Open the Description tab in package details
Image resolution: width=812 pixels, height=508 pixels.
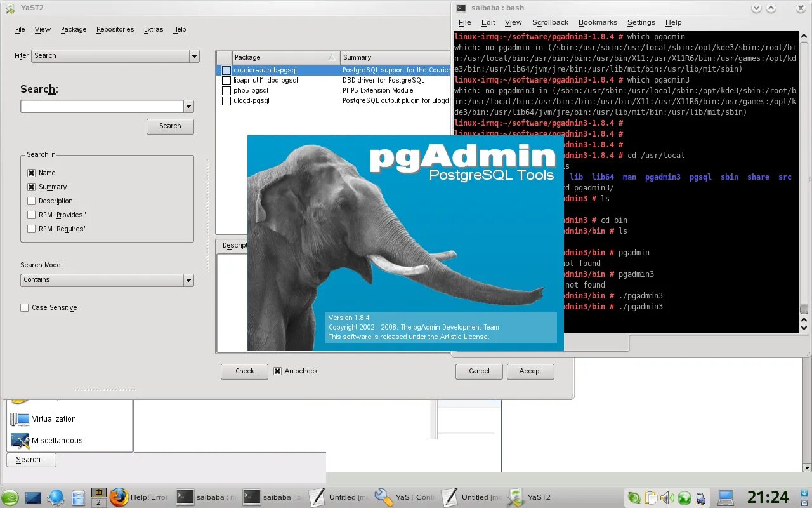[232, 246]
